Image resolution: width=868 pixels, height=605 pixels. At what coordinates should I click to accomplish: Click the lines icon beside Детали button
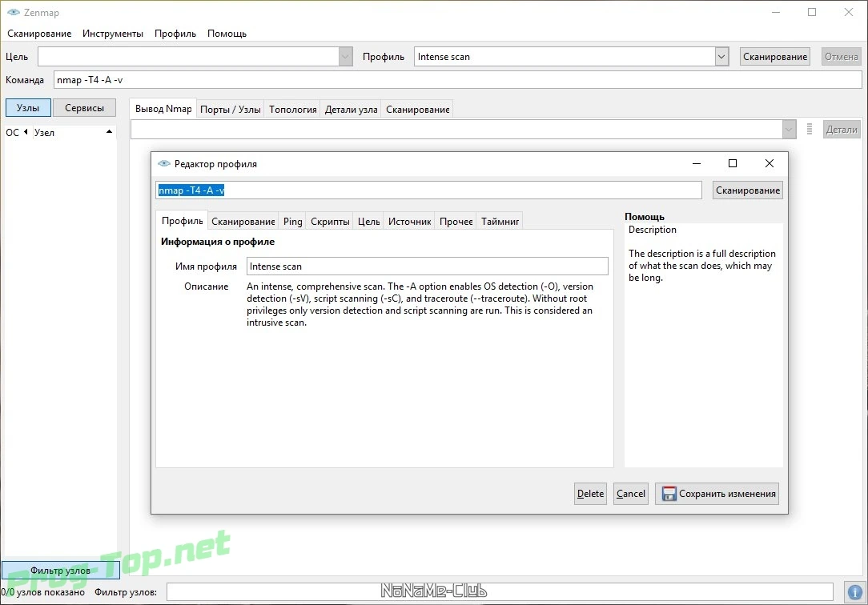tap(810, 130)
